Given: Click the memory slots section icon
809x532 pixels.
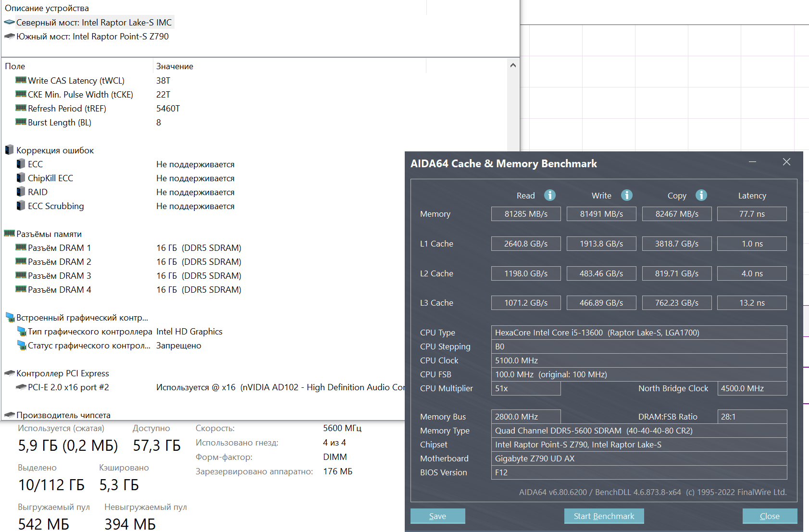Looking at the screenshot, I should point(10,234).
